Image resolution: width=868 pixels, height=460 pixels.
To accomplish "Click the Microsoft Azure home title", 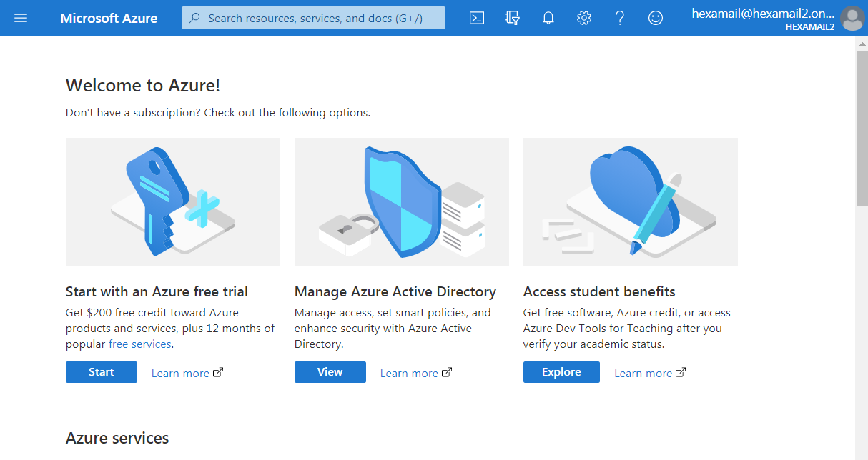I will point(109,18).
